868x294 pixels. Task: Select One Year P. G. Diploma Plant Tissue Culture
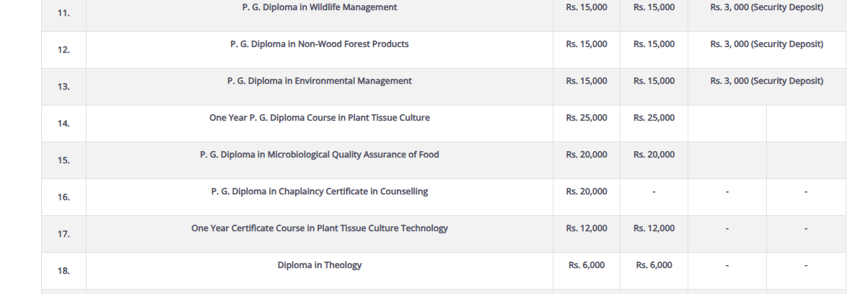319,118
